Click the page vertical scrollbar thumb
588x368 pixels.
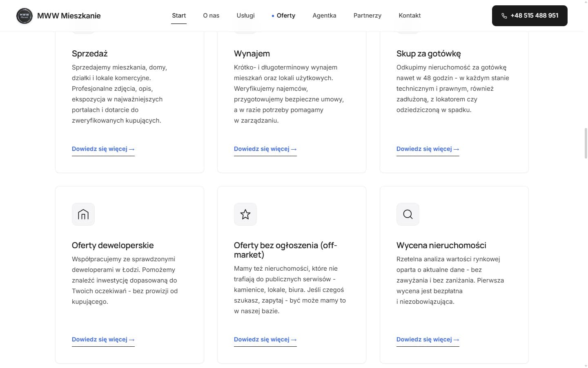586,143
